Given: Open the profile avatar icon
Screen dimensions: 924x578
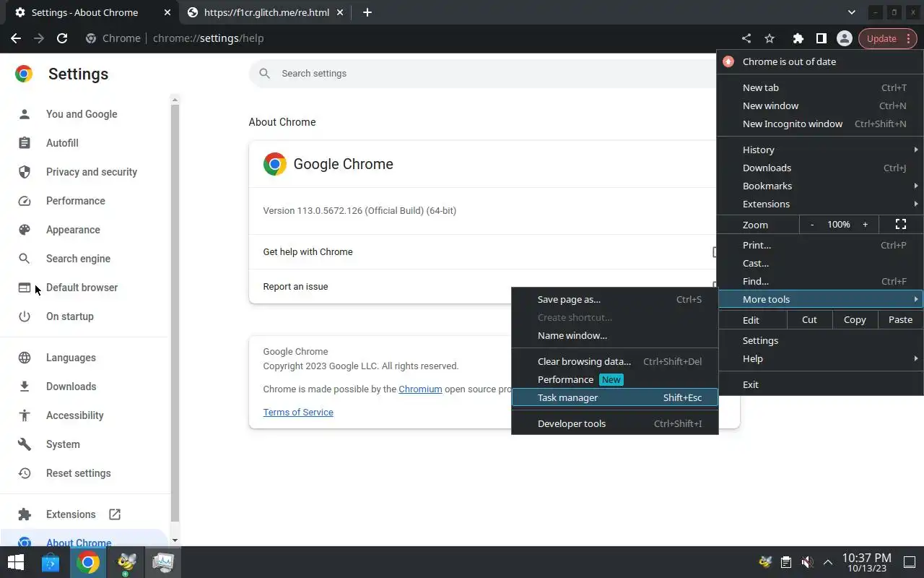Looking at the screenshot, I should click(x=844, y=38).
